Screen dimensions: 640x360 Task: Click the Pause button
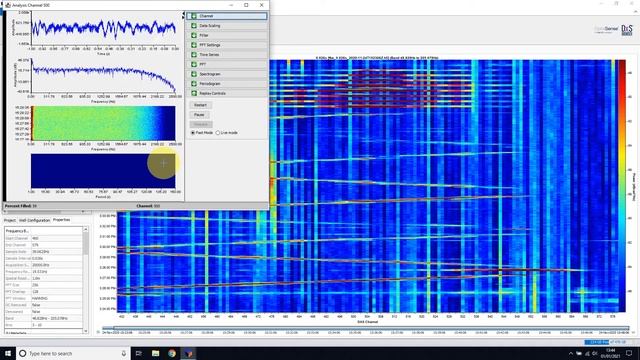coord(200,115)
